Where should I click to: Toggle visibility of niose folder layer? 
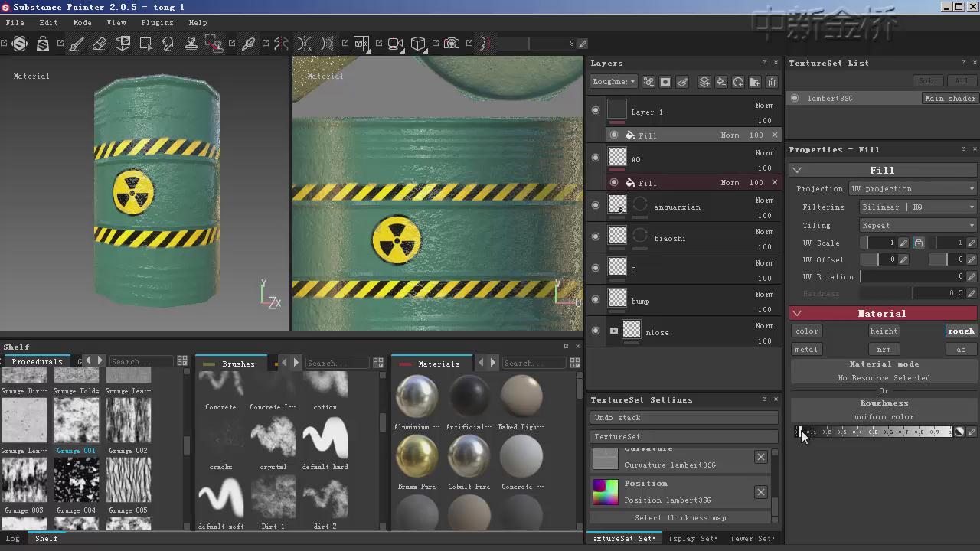pyautogui.click(x=596, y=331)
